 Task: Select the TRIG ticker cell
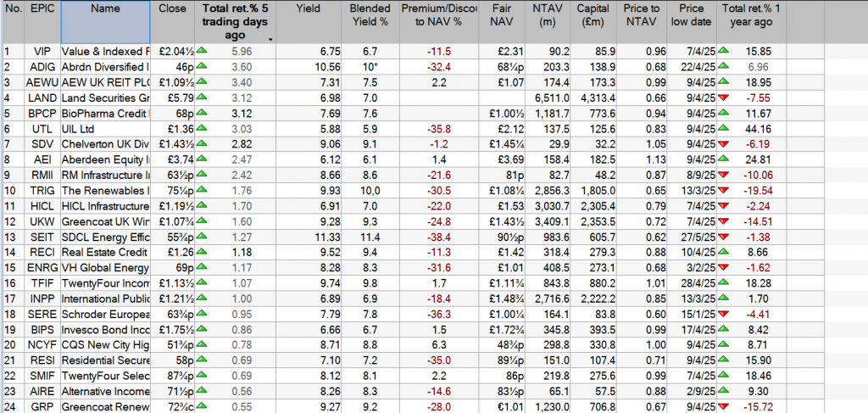click(42, 191)
